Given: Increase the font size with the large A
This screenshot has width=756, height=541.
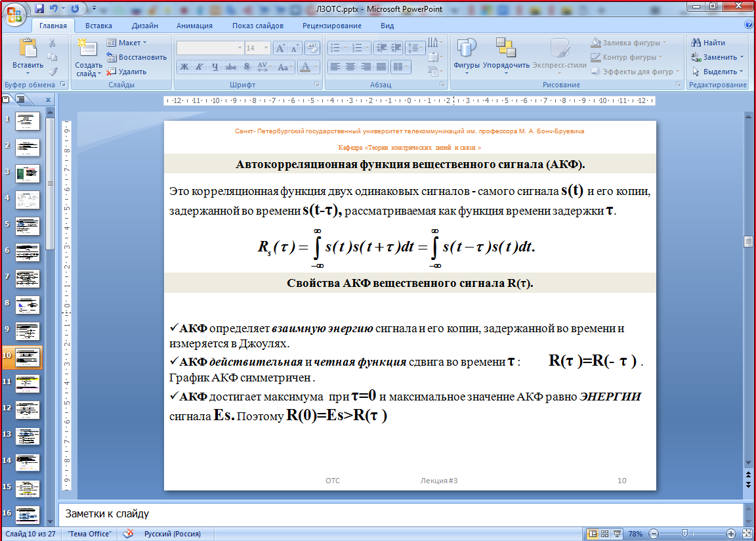Looking at the screenshot, I should 280,48.
